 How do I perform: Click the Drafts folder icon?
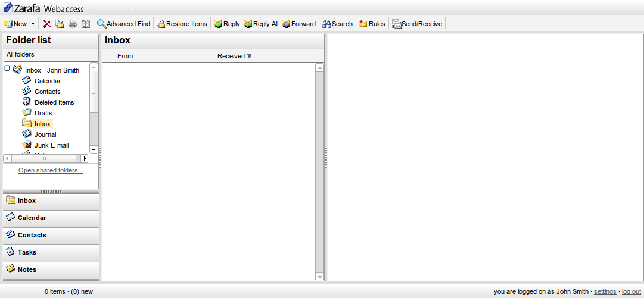point(26,112)
